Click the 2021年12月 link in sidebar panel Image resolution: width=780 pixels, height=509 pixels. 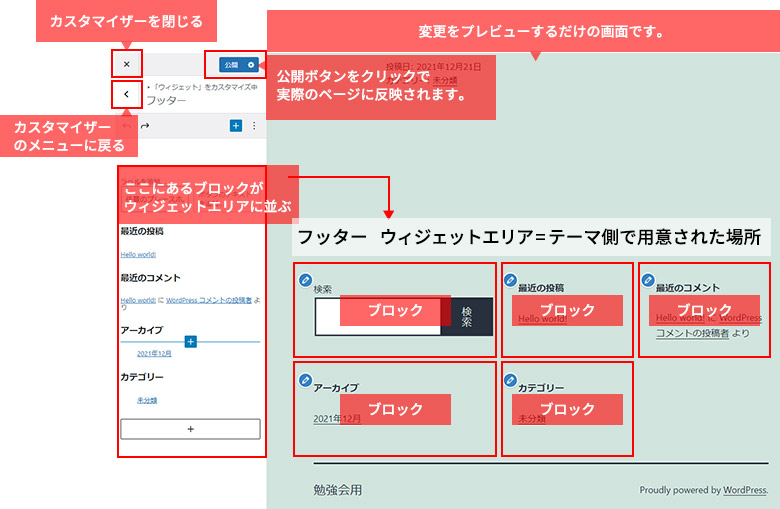(154, 353)
